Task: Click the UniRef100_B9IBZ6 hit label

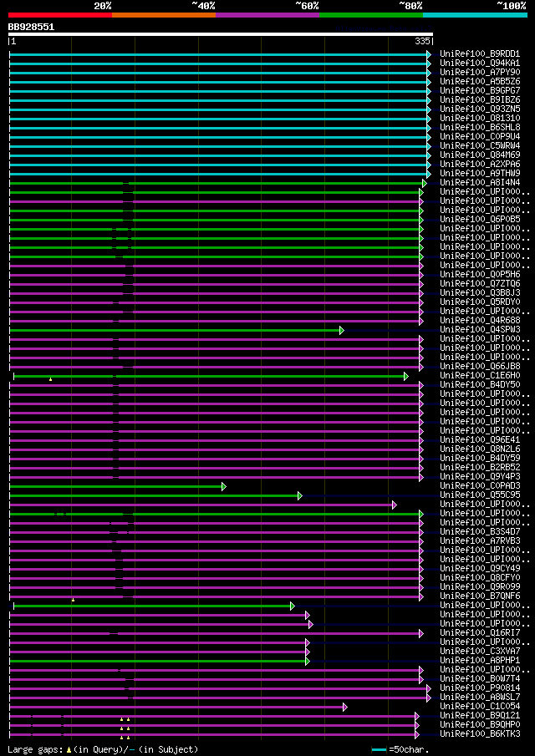Action: click(480, 99)
